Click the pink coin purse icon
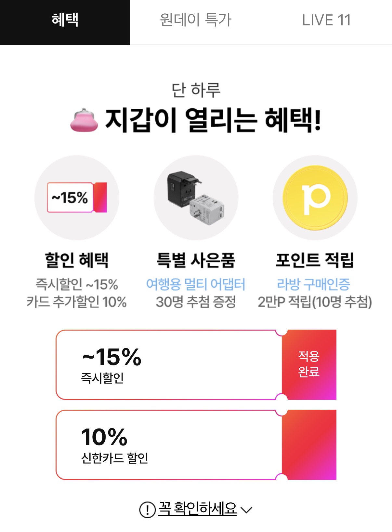This screenshot has height=532, width=392. [x=84, y=120]
